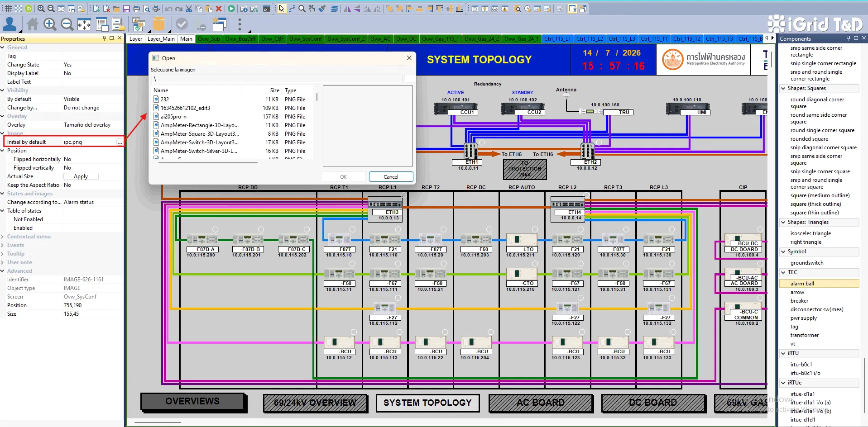Click the fit-to-screen four arrows icon
Viewport: 868px width, 427px height.
pyautogui.click(x=84, y=24)
